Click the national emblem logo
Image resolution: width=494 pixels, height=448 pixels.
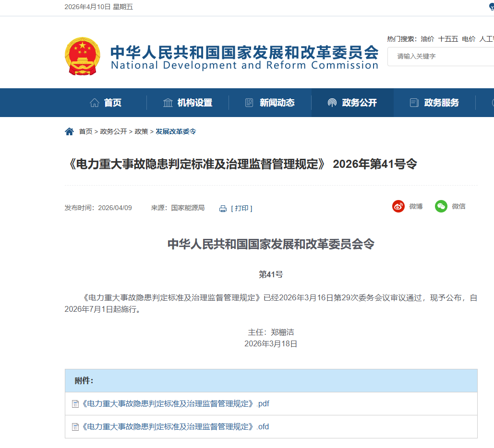pyautogui.click(x=83, y=56)
